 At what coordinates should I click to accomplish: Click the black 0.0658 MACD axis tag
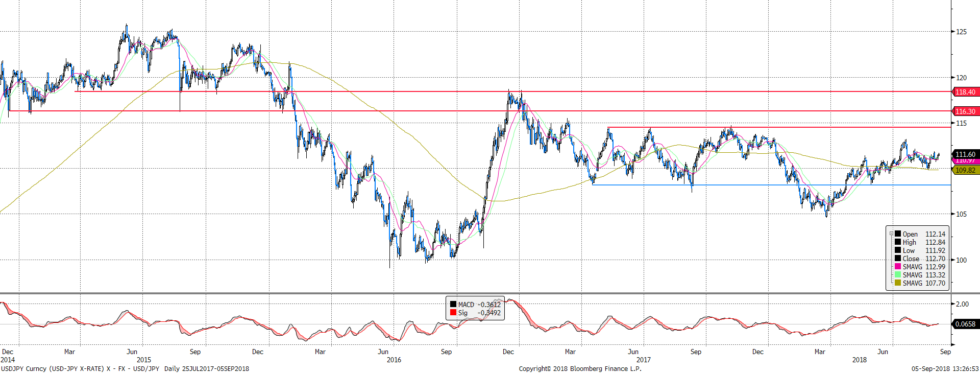pyautogui.click(x=966, y=324)
